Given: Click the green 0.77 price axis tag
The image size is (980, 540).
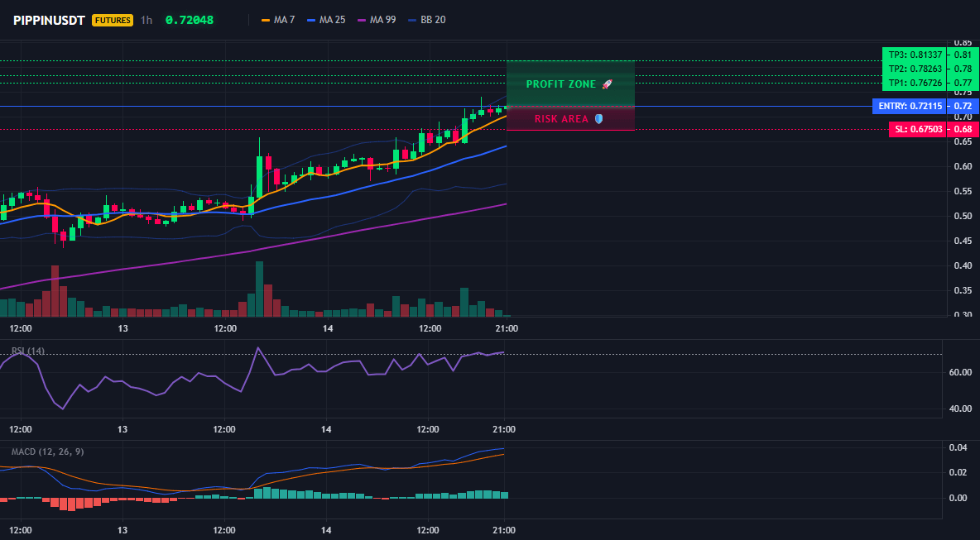Looking at the screenshot, I should pyautogui.click(x=963, y=83).
